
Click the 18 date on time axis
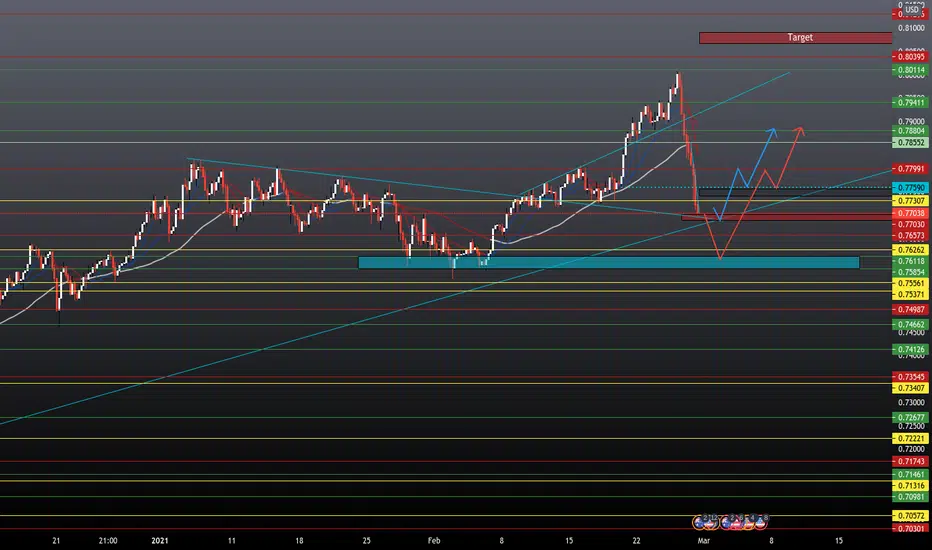(x=299, y=541)
